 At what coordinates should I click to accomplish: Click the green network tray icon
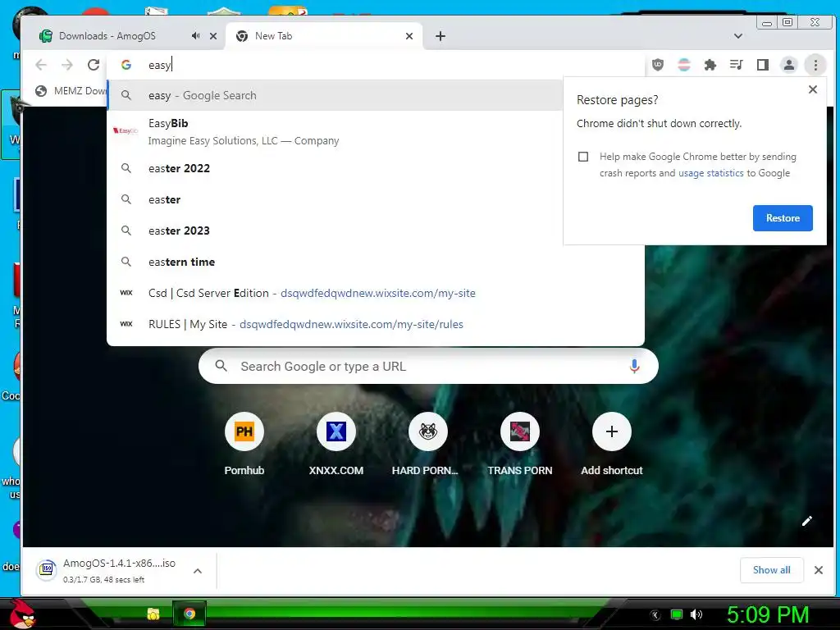click(677, 614)
